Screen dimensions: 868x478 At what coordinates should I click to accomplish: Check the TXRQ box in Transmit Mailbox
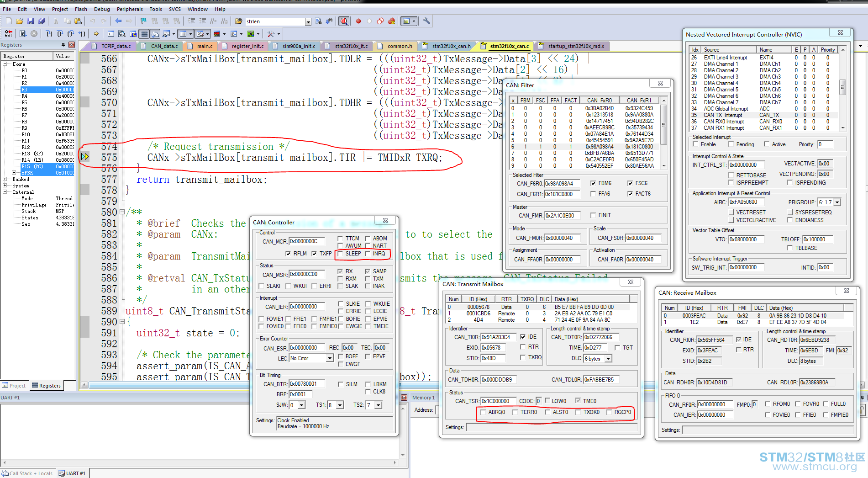(x=523, y=357)
